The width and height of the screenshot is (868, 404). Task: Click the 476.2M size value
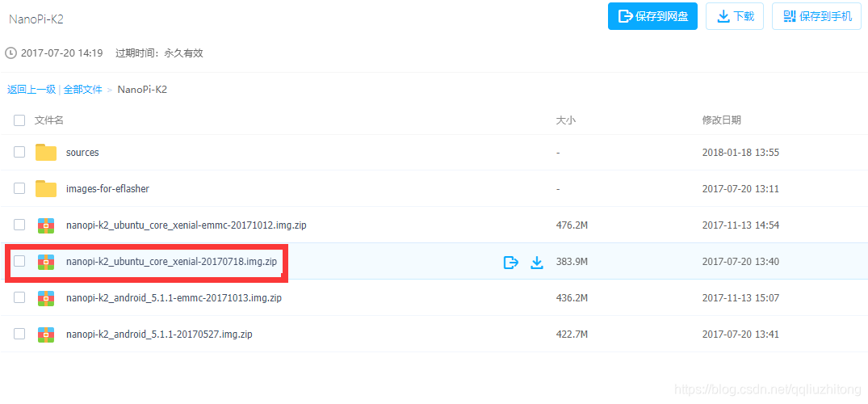tap(572, 225)
